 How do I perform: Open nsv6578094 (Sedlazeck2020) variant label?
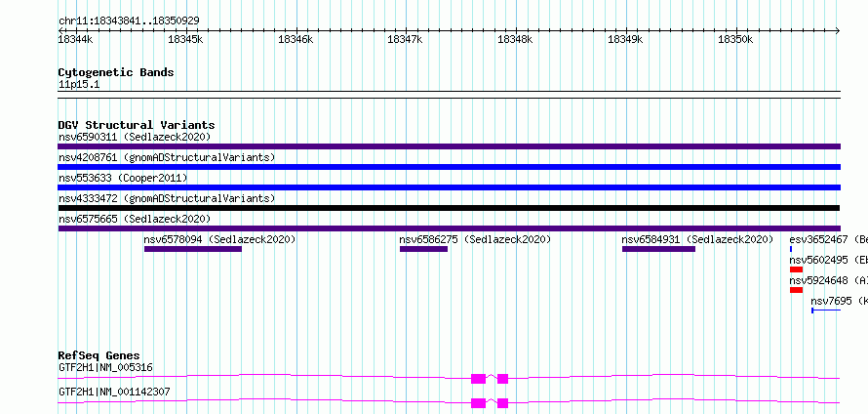coord(219,239)
